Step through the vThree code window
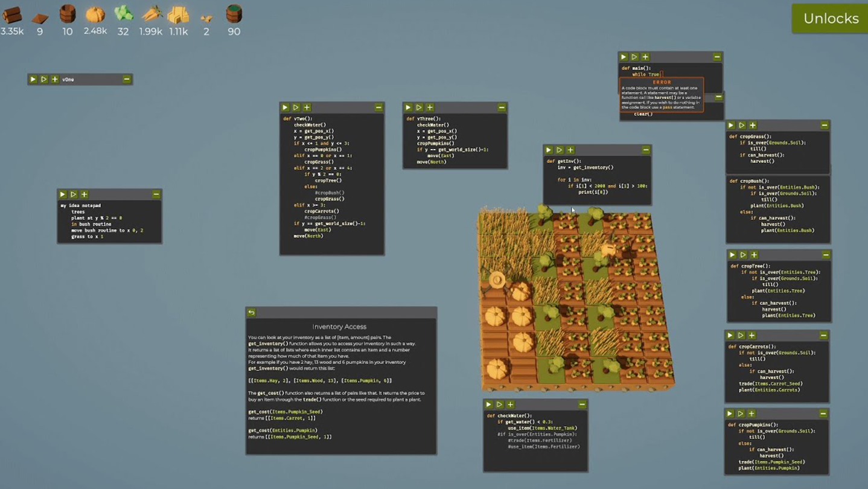The height and width of the screenshot is (489, 868). click(x=419, y=107)
